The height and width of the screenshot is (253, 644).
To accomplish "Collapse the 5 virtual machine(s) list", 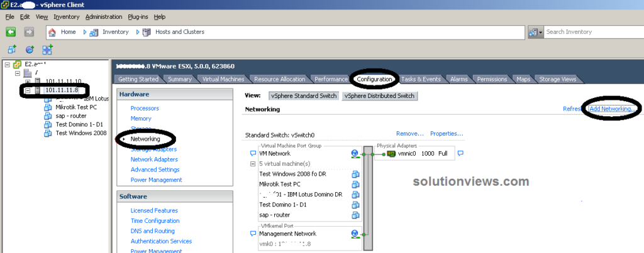I will click(x=253, y=164).
